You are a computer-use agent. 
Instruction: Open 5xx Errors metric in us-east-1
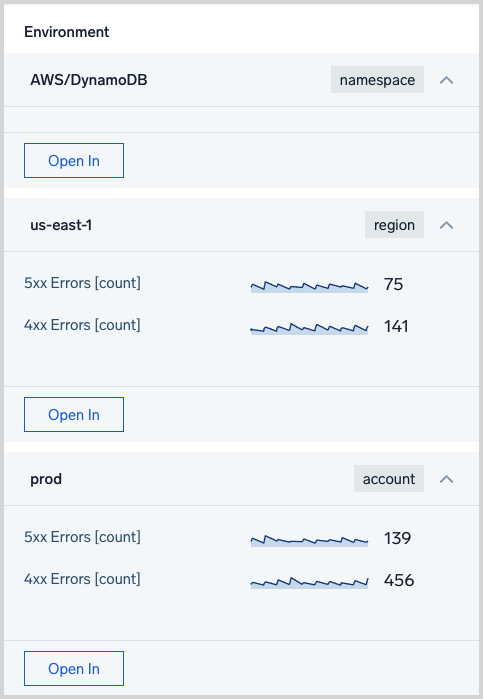(x=83, y=283)
